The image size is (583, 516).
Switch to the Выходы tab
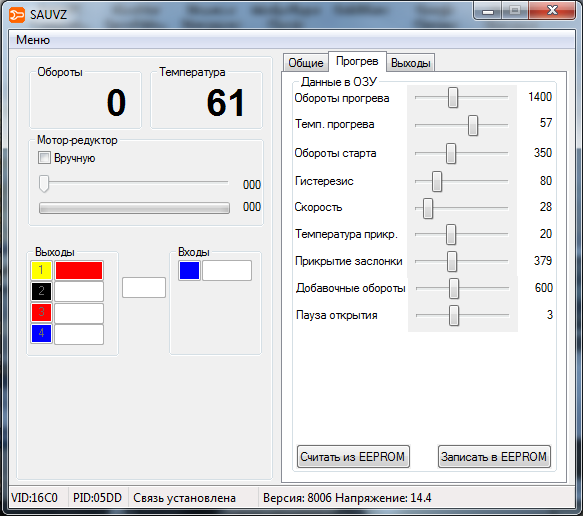click(411, 63)
